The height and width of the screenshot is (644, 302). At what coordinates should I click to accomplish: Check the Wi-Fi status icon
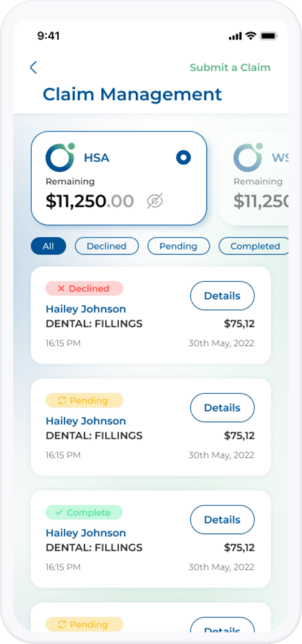(x=250, y=36)
